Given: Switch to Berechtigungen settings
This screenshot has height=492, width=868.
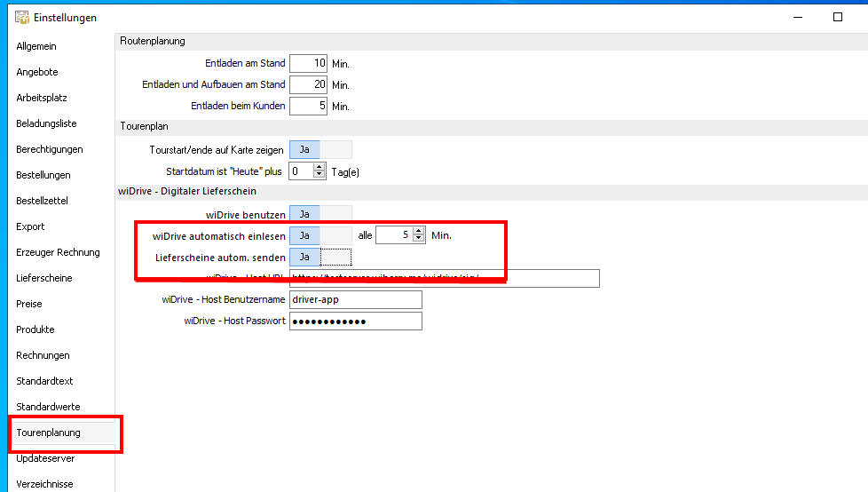Looking at the screenshot, I should [x=49, y=149].
